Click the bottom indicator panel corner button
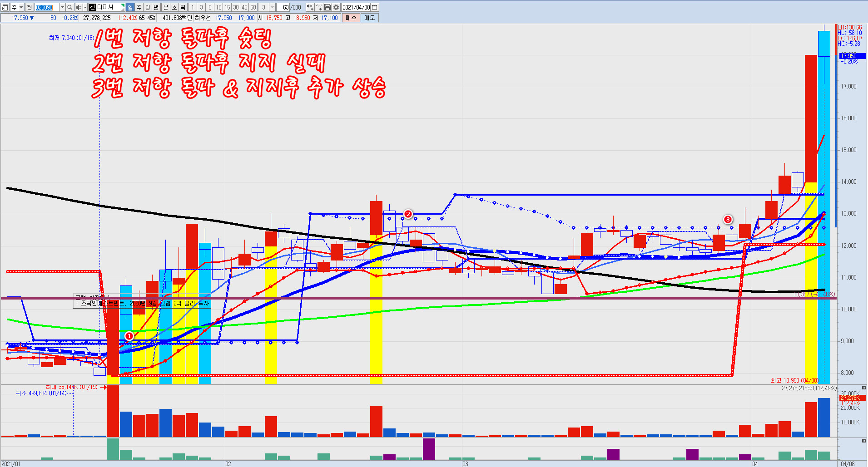 pos(864,441)
